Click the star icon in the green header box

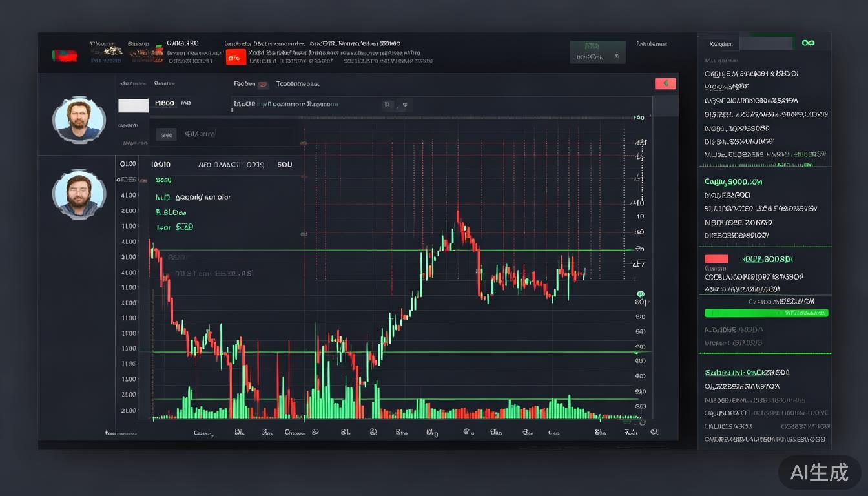(x=616, y=57)
